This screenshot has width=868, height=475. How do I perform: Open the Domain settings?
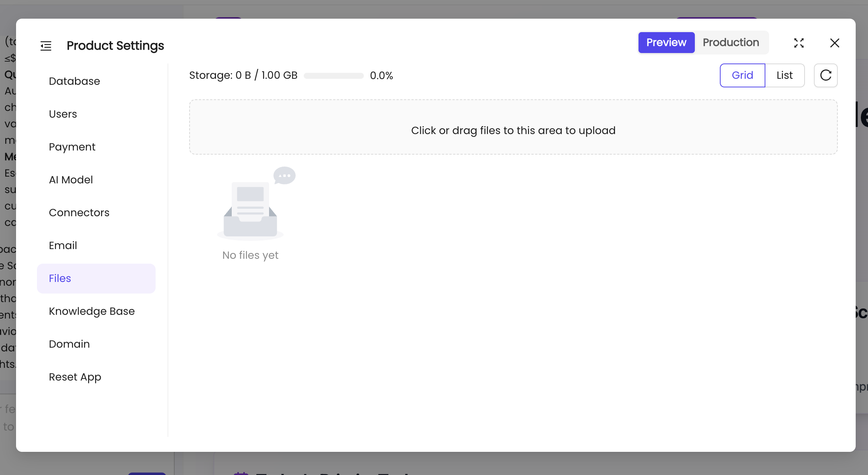coord(69,344)
